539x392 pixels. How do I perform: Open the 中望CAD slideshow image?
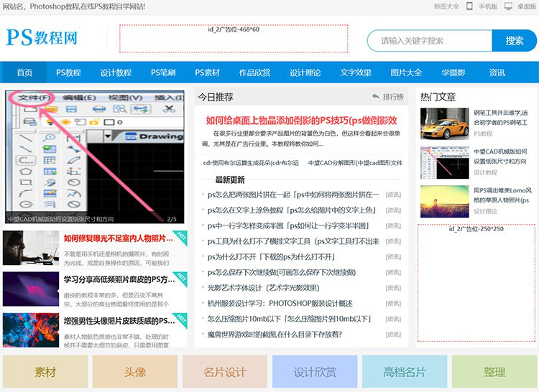[95, 157]
